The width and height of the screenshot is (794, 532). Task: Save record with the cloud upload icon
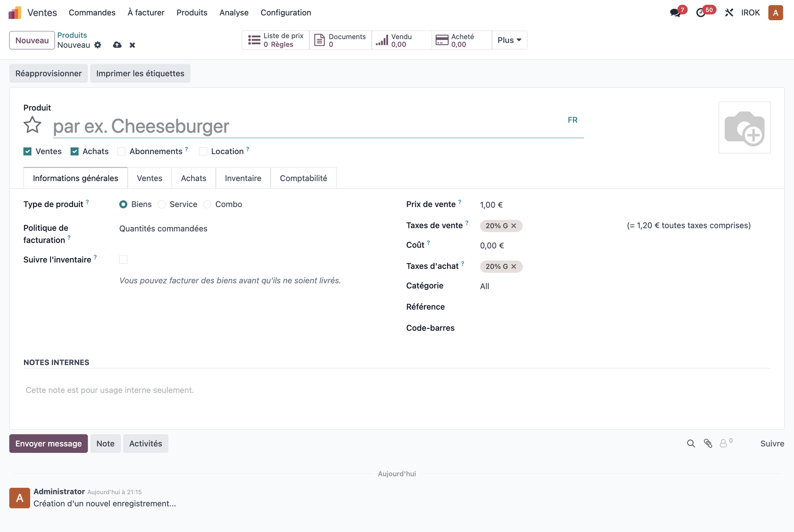click(117, 45)
